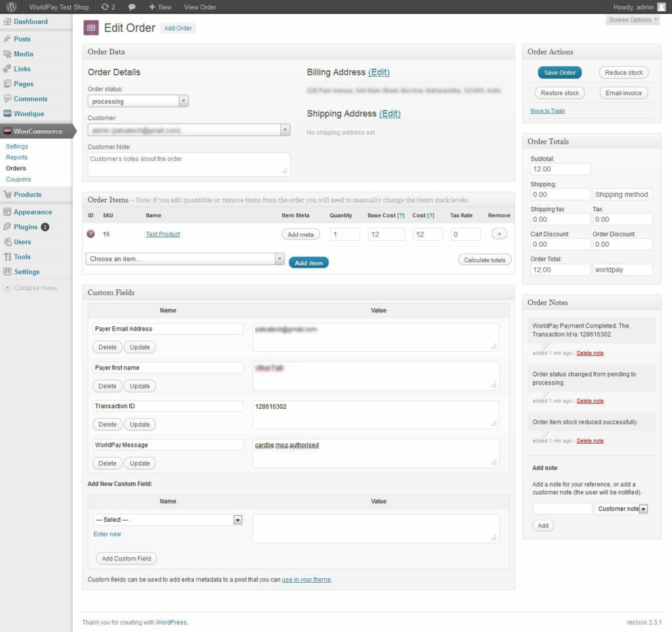The image size is (672, 632).
Task: Click the Shipping method field
Action: coord(623,194)
